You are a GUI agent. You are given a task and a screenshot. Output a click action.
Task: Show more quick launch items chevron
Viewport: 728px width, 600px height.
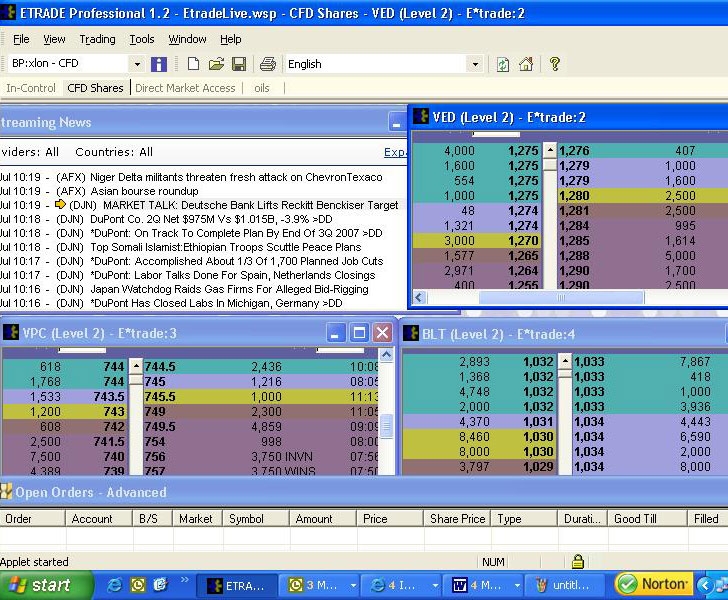pos(184,580)
